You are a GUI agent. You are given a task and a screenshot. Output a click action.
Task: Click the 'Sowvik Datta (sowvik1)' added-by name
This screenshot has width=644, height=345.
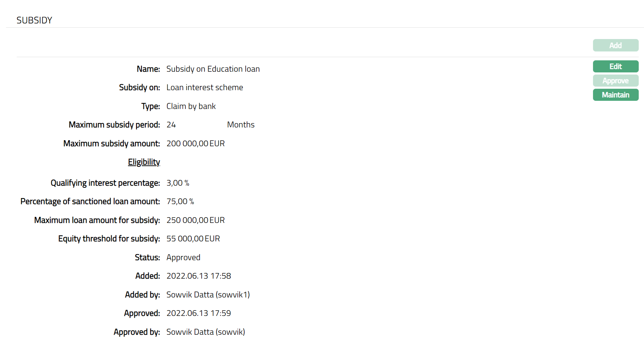click(x=208, y=295)
